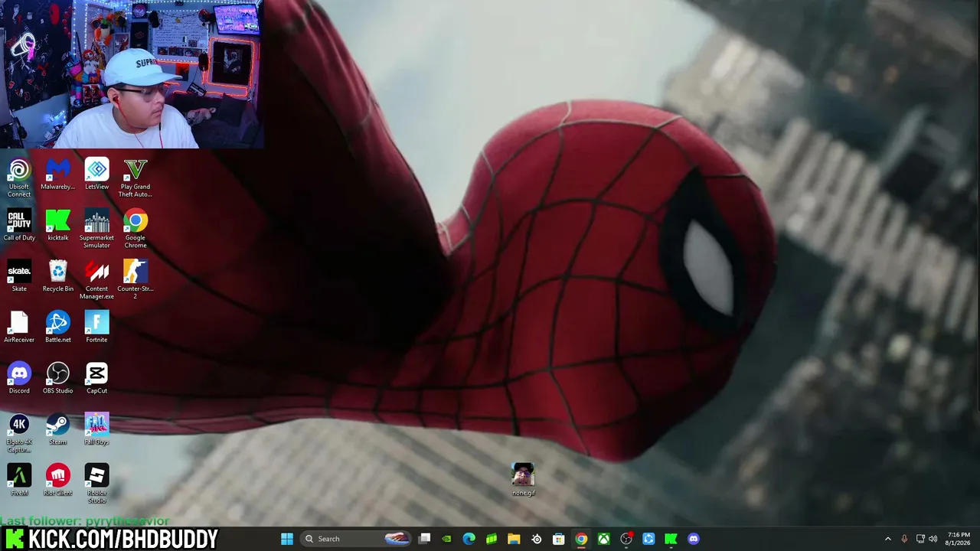Click the Google Chrome desktop shortcut
The image size is (980, 551).
pyautogui.click(x=136, y=229)
